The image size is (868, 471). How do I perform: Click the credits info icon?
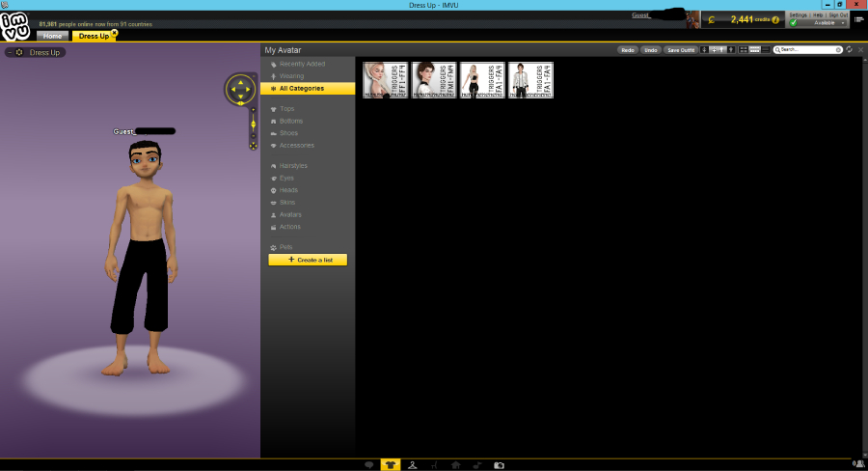[775, 20]
